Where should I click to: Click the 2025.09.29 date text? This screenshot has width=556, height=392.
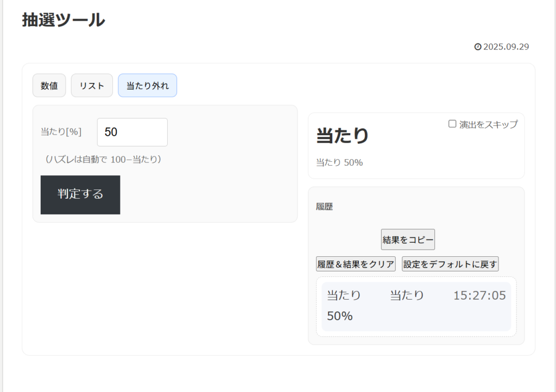[506, 47]
